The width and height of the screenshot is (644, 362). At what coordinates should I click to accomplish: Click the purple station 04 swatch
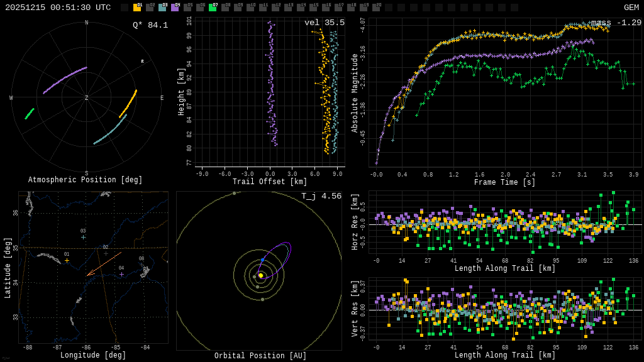[x=175, y=8]
